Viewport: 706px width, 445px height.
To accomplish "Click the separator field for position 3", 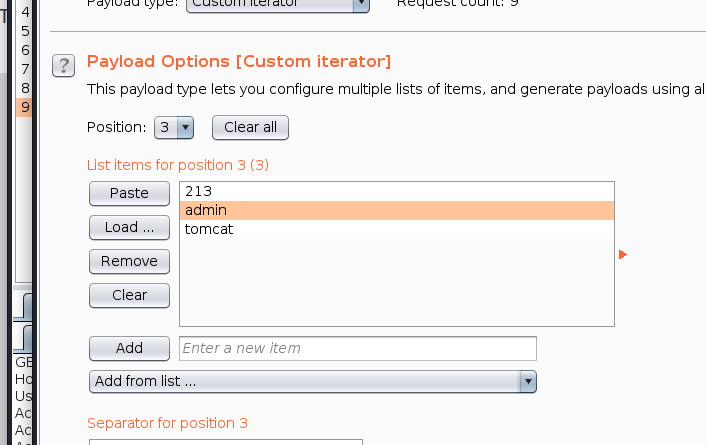I will tap(226, 442).
